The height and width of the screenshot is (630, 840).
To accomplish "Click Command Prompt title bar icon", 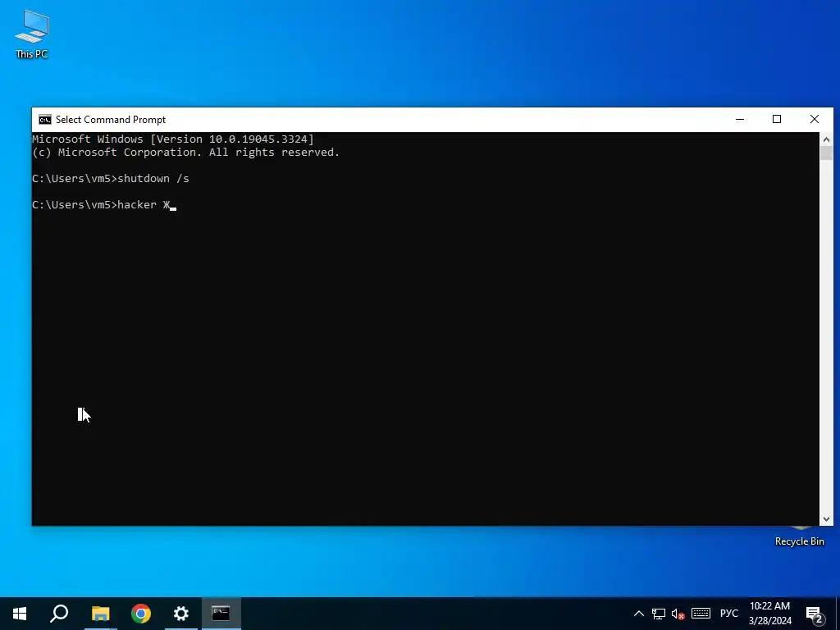I will [x=45, y=120].
